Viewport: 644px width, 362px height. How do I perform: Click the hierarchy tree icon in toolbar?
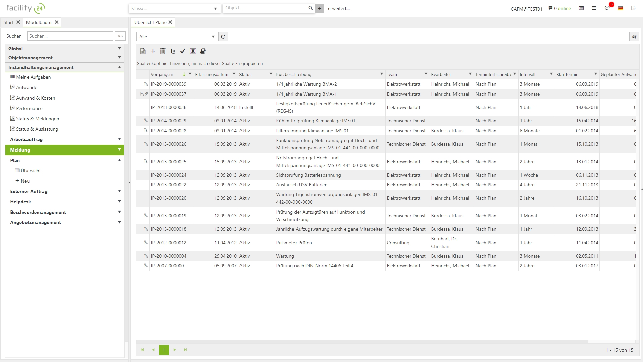(173, 51)
